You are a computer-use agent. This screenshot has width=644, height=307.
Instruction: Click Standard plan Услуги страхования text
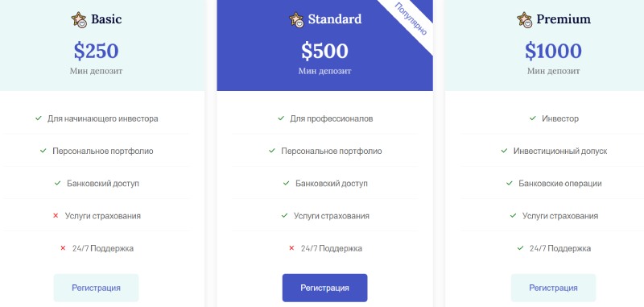point(332,216)
